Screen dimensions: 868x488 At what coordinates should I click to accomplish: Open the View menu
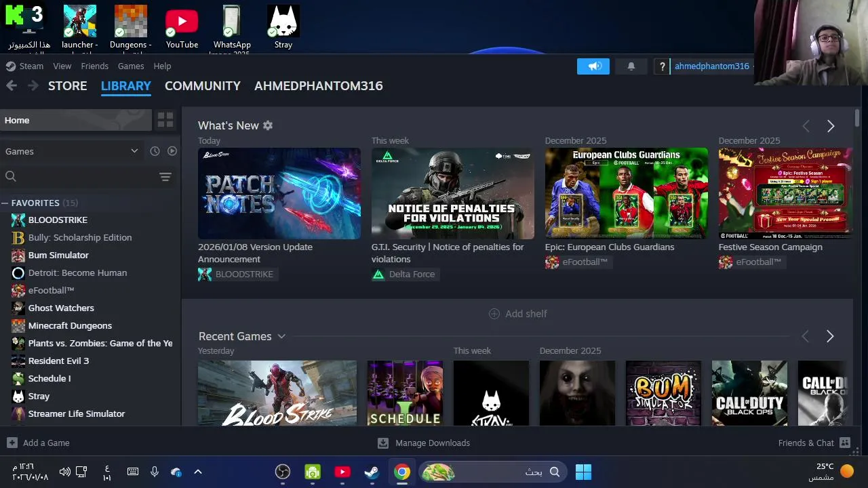click(x=62, y=66)
